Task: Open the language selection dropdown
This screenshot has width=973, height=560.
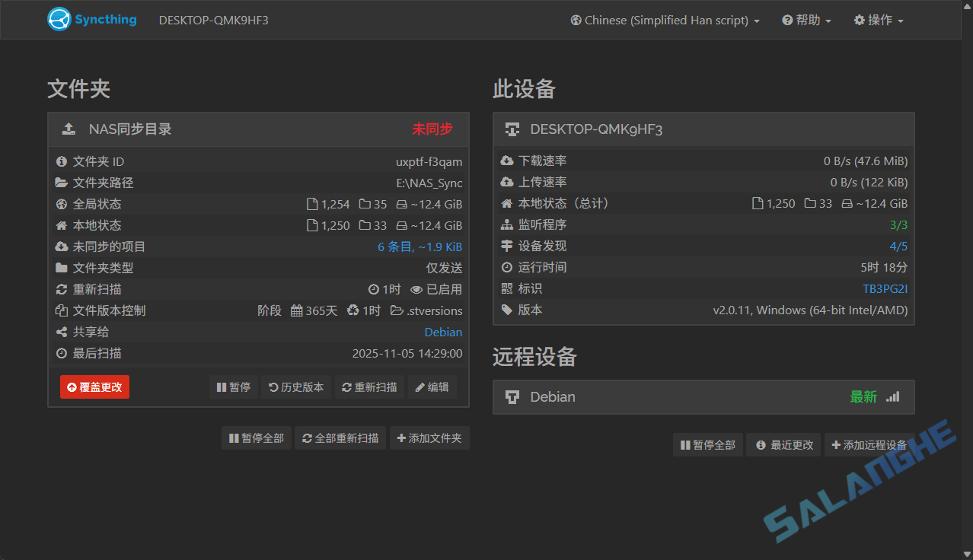Action: point(664,20)
